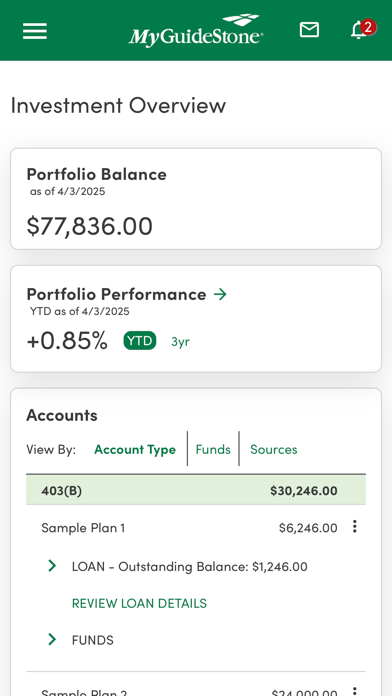The width and height of the screenshot is (392, 696).
Task: Click the Portfolio Performance arrow icon
Action: (220, 294)
